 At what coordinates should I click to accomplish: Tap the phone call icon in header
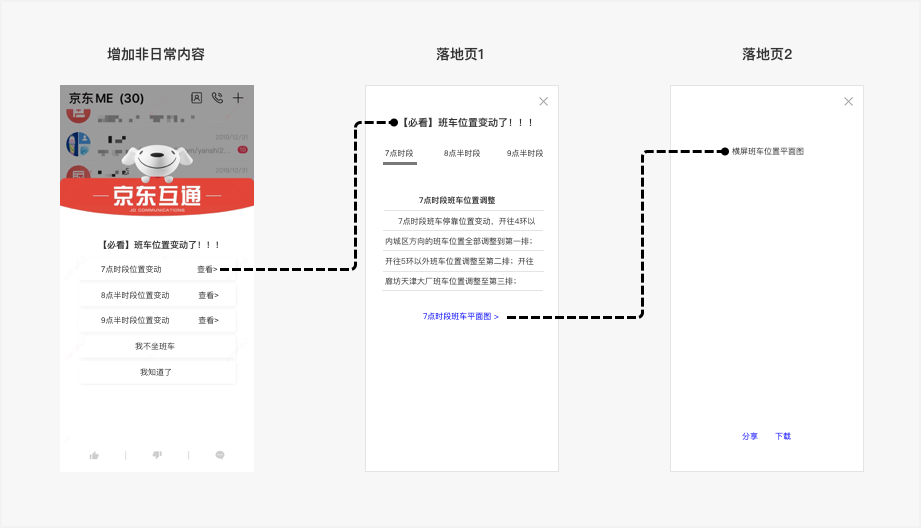pyautogui.click(x=217, y=98)
